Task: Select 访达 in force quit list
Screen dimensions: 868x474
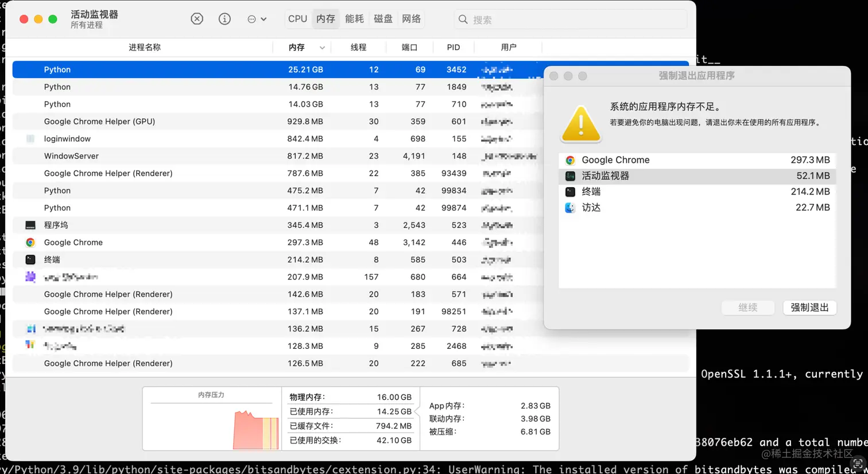Action: (x=697, y=208)
